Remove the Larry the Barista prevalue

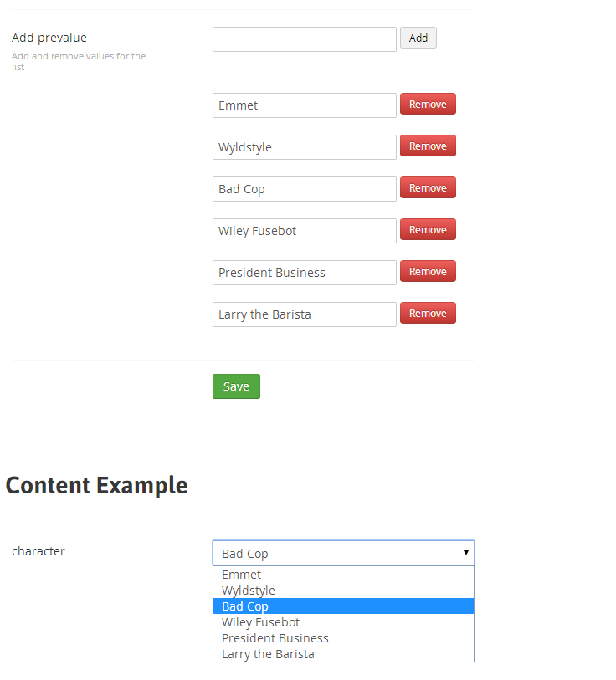[x=428, y=314]
